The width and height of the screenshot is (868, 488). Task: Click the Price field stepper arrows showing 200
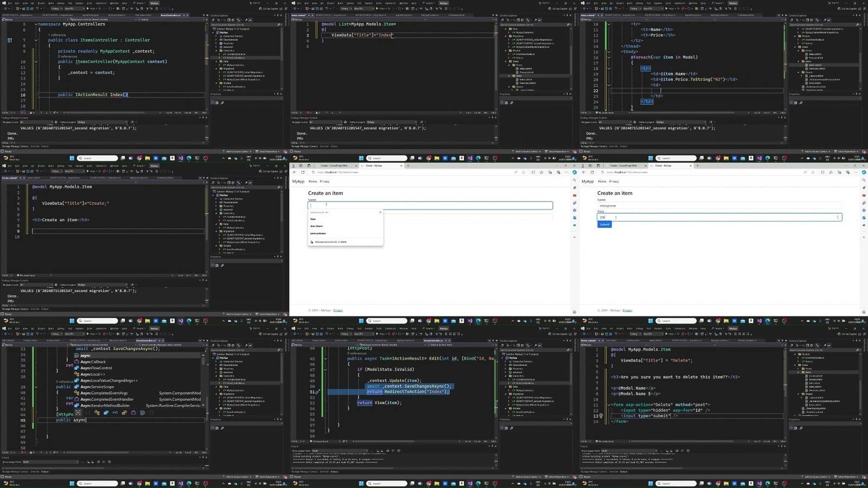coord(837,217)
